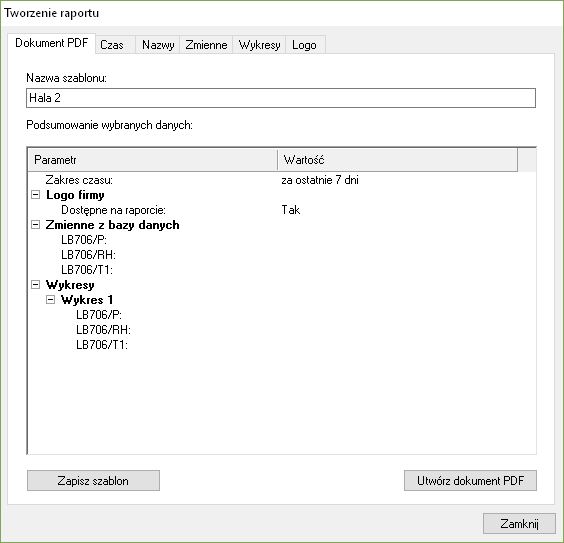Screen dimensions: 564x543
Task: Close dialog with Zamknij button
Action: pos(519,523)
